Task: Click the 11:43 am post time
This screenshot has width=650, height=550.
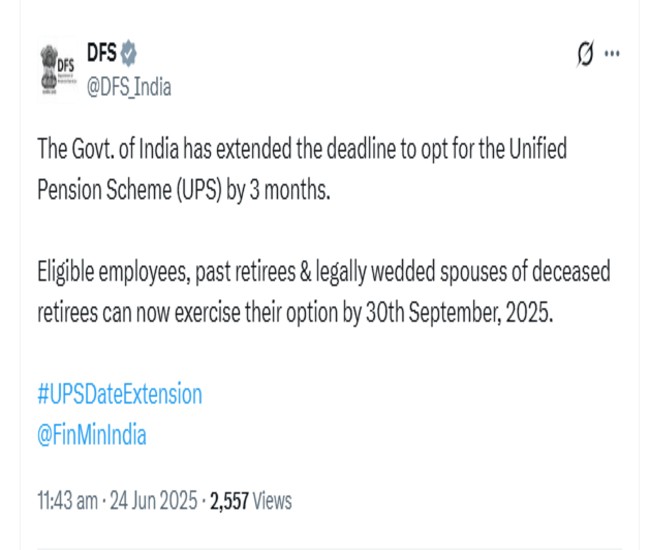Action: tap(69, 500)
